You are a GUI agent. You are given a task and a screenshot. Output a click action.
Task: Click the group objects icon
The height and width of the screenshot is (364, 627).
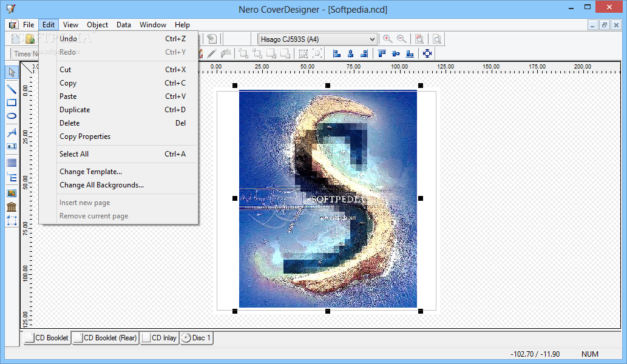(x=303, y=53)
